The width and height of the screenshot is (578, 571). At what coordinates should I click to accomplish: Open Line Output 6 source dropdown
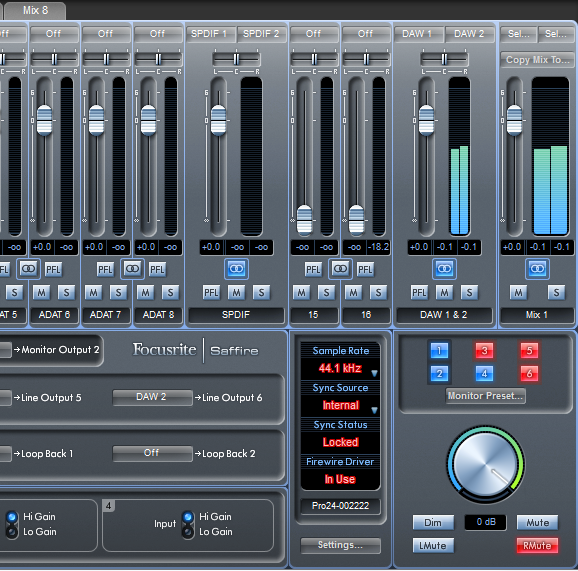(x=152, y=397)
